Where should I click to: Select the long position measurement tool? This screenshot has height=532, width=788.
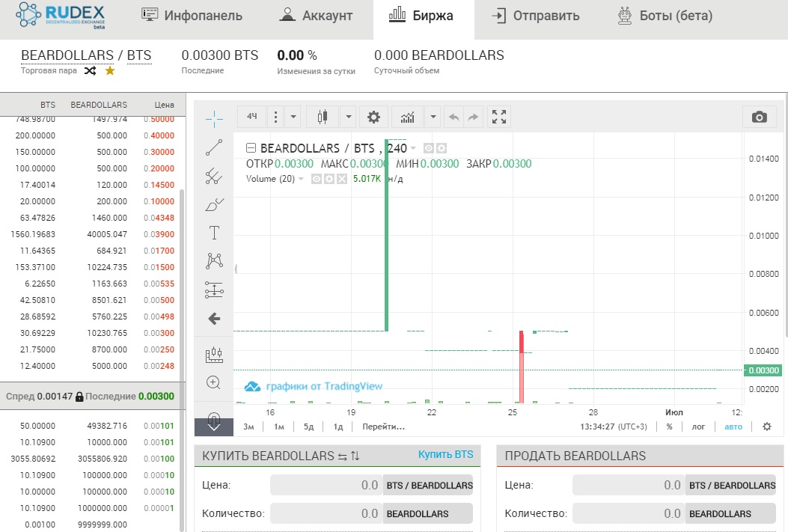click(214, 290)
